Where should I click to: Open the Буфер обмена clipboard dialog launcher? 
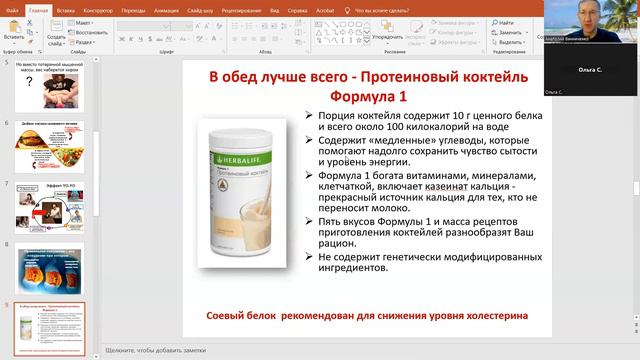coord(40,52)
